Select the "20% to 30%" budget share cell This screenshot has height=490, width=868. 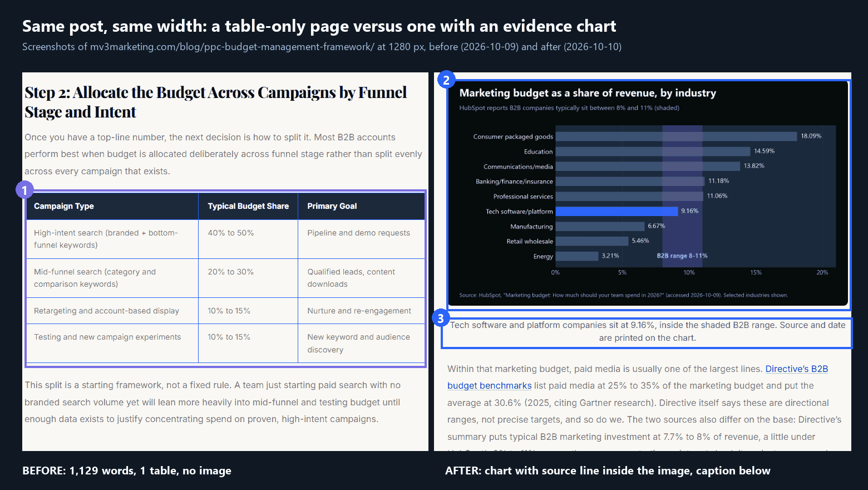point(248,278)
